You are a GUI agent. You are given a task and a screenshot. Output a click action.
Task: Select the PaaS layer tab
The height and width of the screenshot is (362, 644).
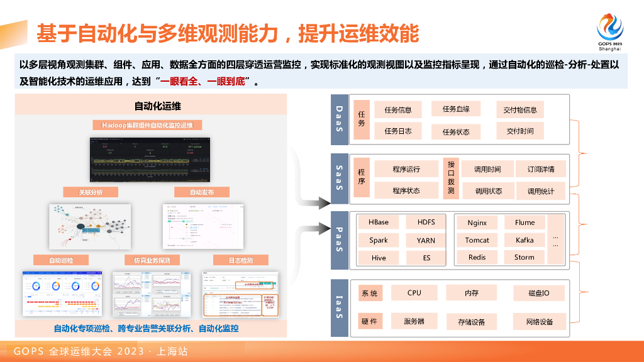click(x=340, y=240)
